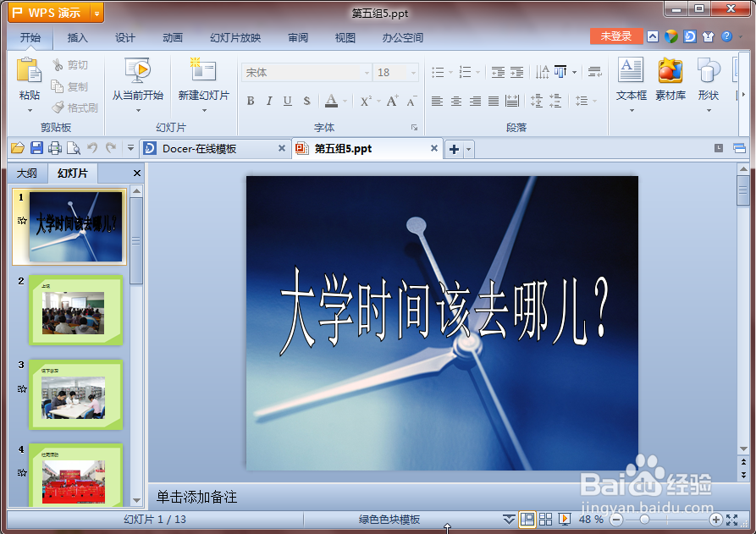756x534 pixels.
Task: Apply bold with the B icon
Action: coord(250,101)
